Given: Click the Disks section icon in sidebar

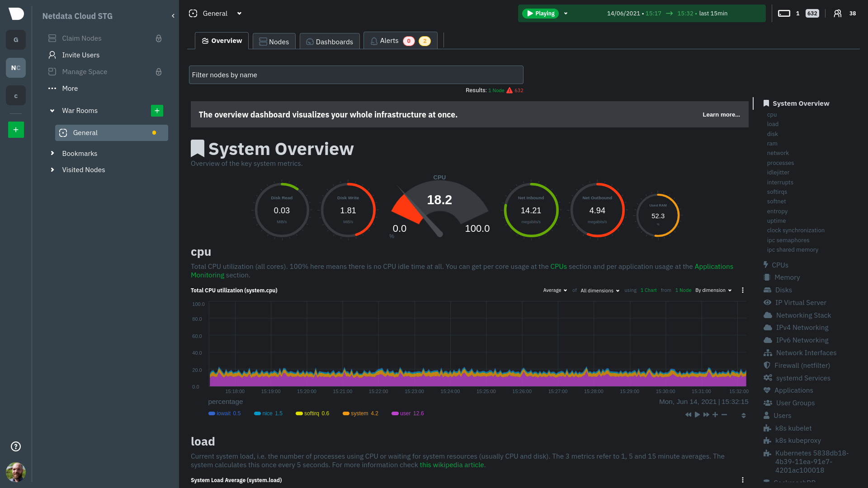Looking at the screenshot, I should [767, 290].
